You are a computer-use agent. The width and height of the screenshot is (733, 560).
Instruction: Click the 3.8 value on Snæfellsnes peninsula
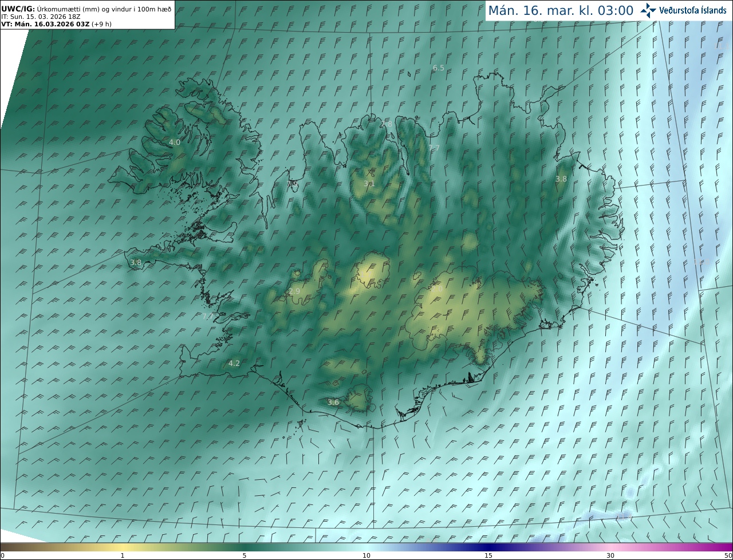[136, 263]
